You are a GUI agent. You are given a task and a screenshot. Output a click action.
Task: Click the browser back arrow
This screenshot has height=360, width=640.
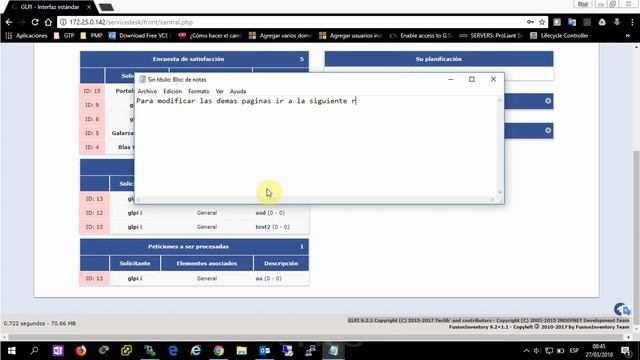pos(9,22)
